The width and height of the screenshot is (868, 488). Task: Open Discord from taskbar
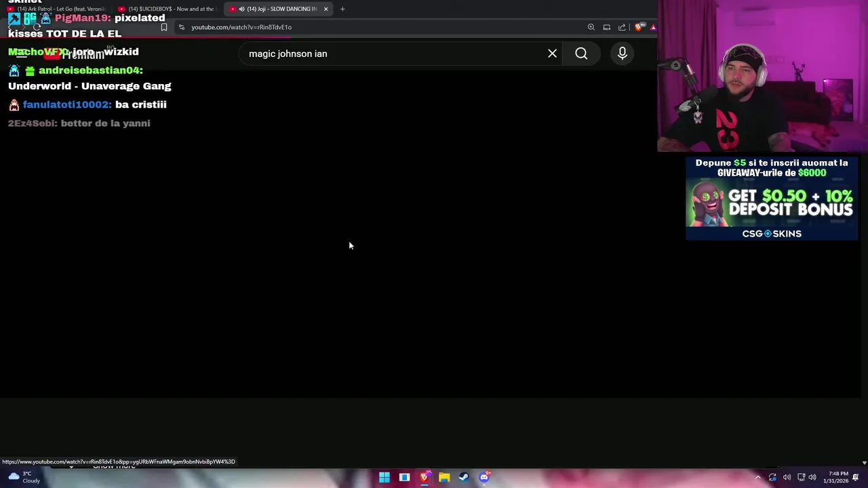484,477
